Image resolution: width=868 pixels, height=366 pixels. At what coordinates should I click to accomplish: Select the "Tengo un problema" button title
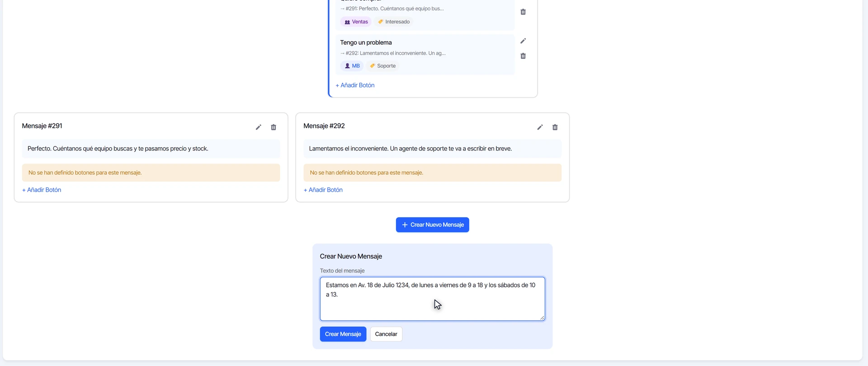pyautogui.click(x=366, y=42)
